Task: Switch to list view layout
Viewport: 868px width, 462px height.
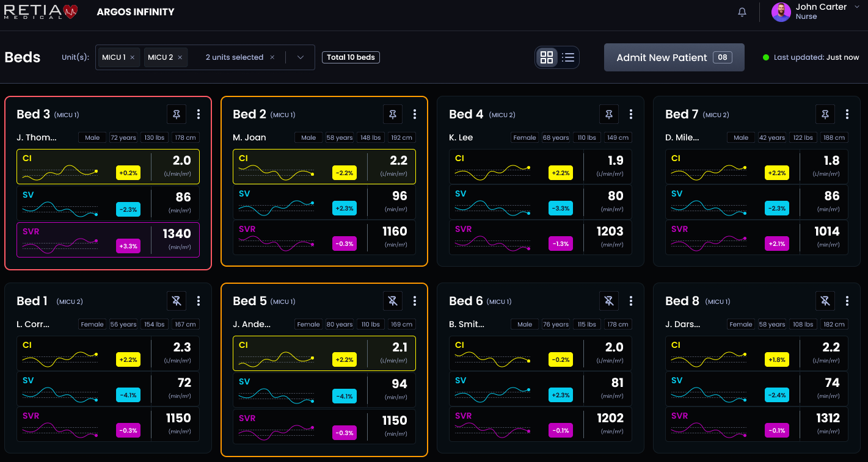Action: pos(568,57)
